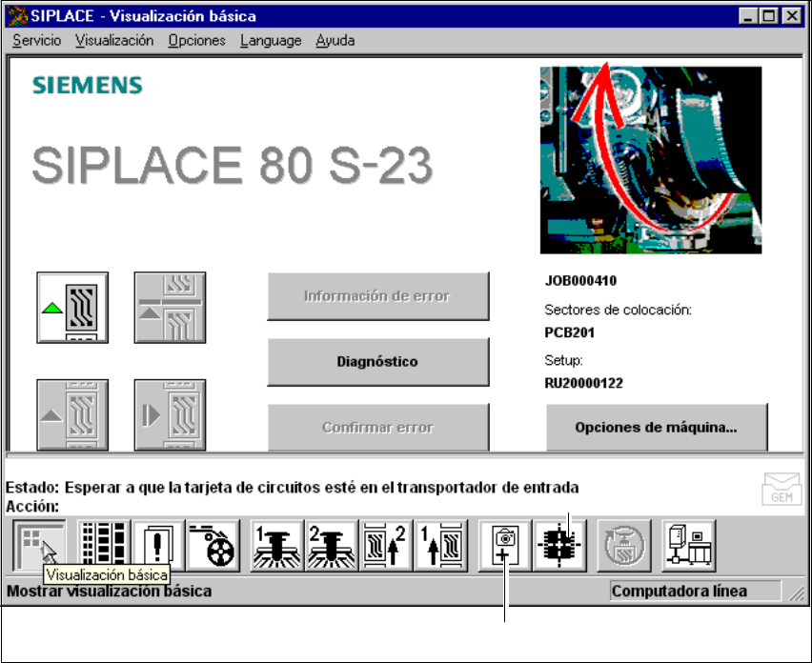Click the machine photo thumbnail

(x=651, y=160)
